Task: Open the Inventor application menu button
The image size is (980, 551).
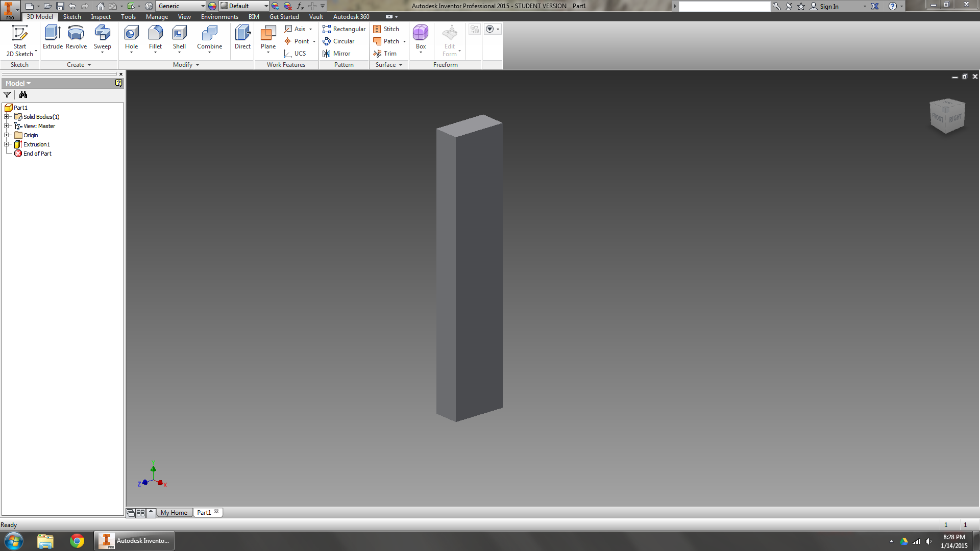Action: [10, 10]
